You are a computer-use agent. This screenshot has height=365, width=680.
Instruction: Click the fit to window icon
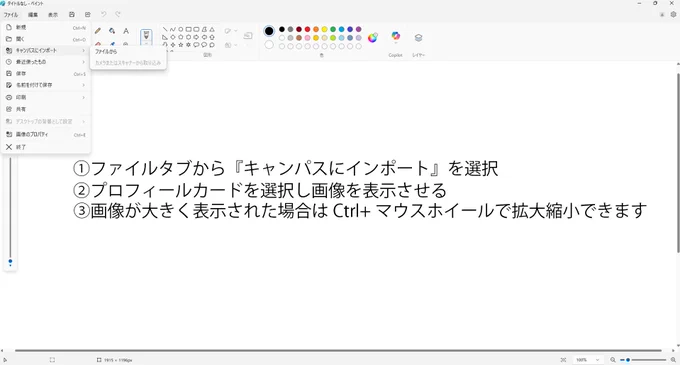click(563, 360)
